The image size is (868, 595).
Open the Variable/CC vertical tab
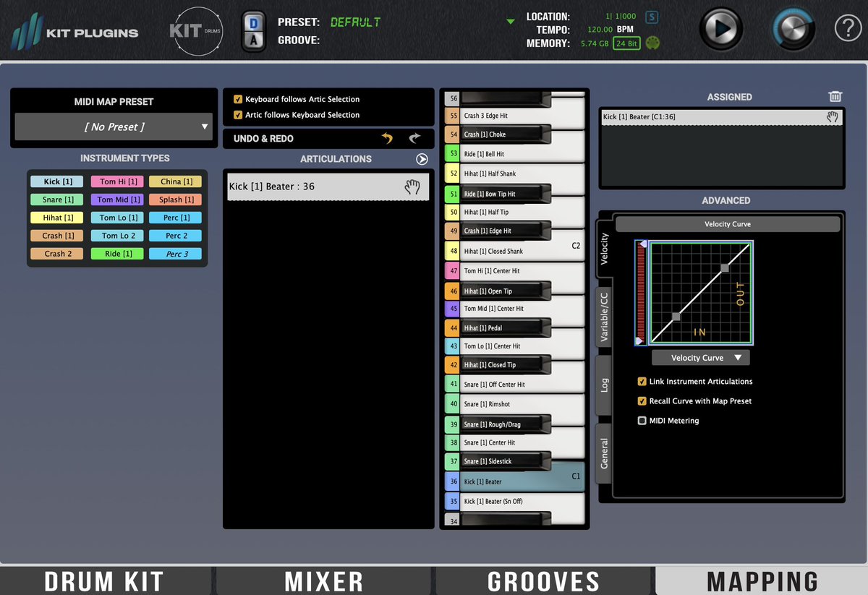click(x=605, y=317)
